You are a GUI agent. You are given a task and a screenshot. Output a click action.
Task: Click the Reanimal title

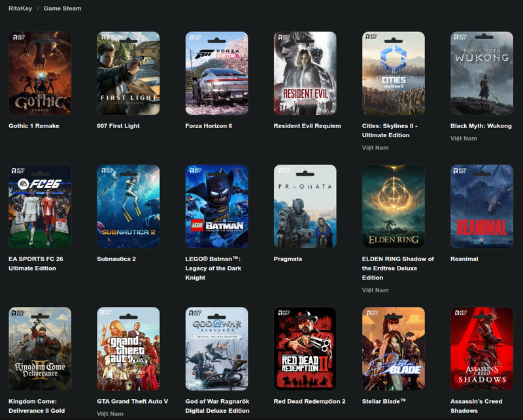(x=464, y=259)
